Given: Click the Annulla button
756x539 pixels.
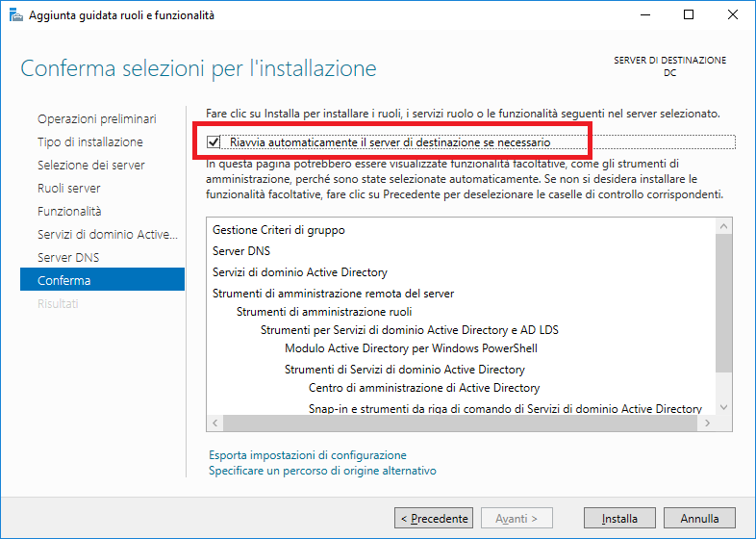Looking at the screenshot, I should click(x=699, y=518).
